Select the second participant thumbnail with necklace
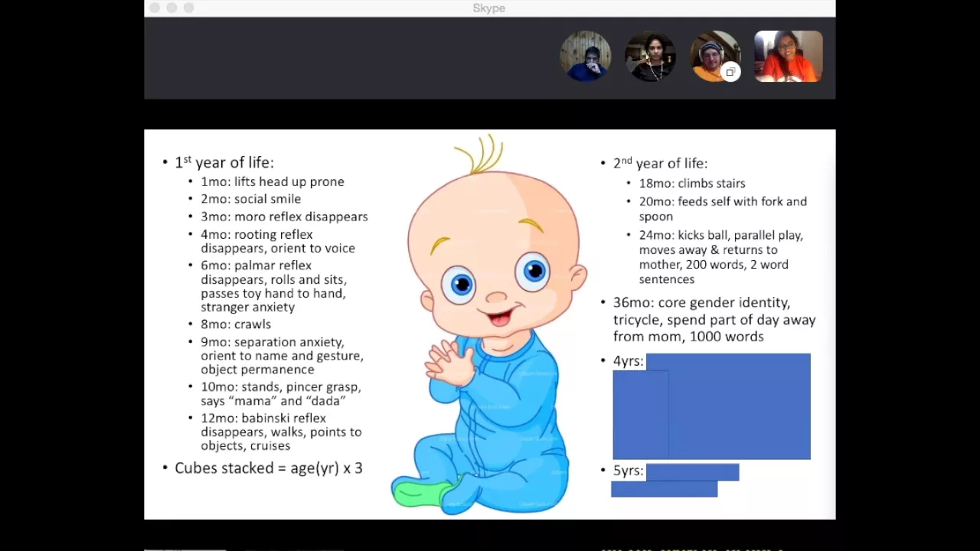The width and height of the screenshot is (980, 551). [x=650, y=56]
